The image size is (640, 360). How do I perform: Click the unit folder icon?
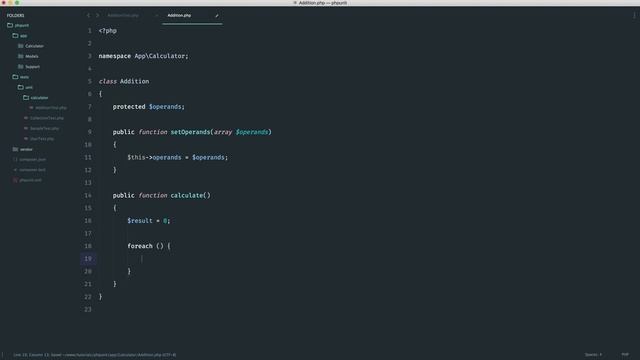point(20,87)
